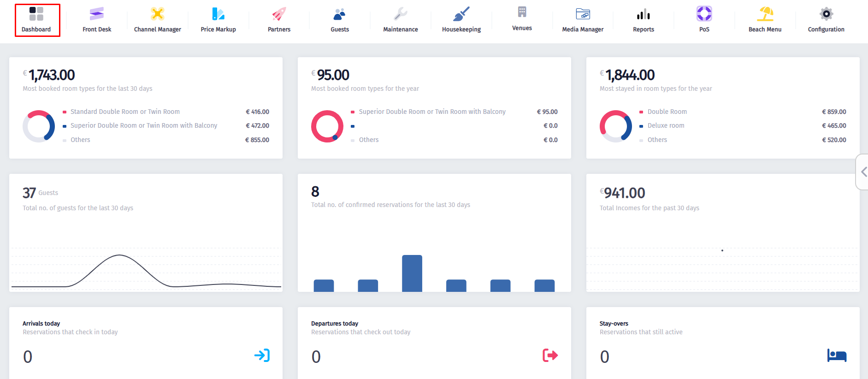This screenshot has width=868, height=379.
Task: Click the Departures today check-out icon
Action: click(550, 355)
